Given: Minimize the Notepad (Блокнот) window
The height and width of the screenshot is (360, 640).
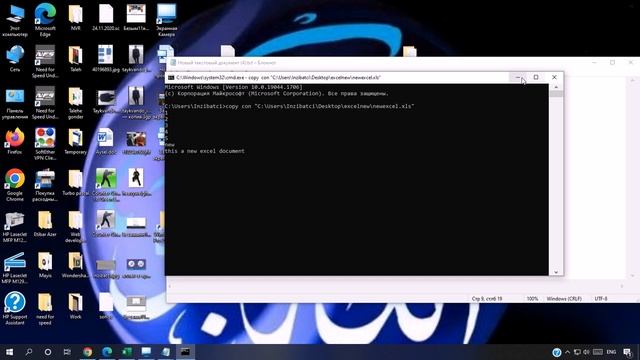Looking at the screenshot, I should (594, 62).
